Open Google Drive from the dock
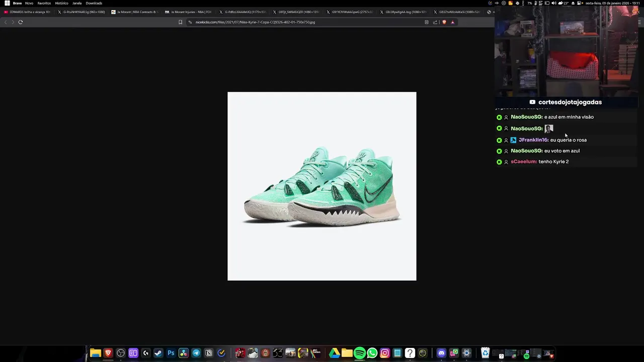The image size is (644, 362). (334, 353)
